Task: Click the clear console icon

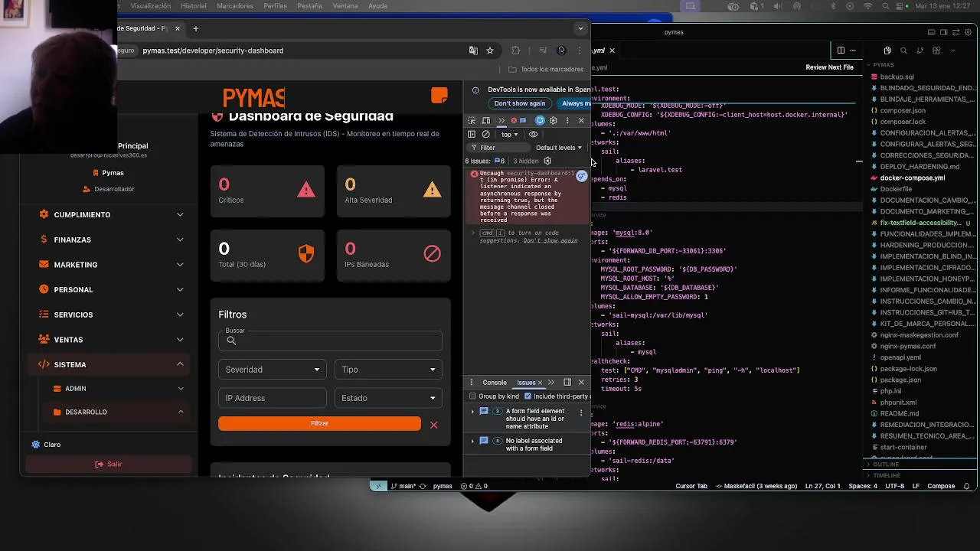Action: 485,135
